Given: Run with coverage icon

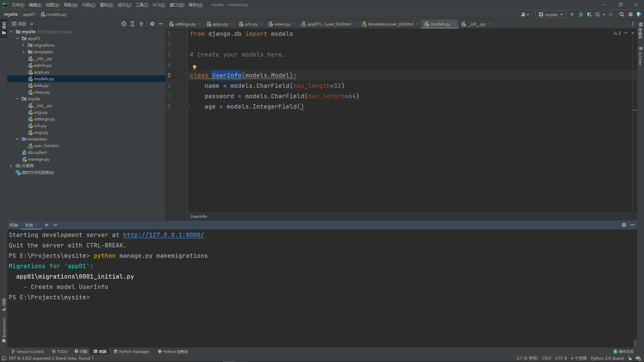Looking at the screenshot, I should point(589,14).
